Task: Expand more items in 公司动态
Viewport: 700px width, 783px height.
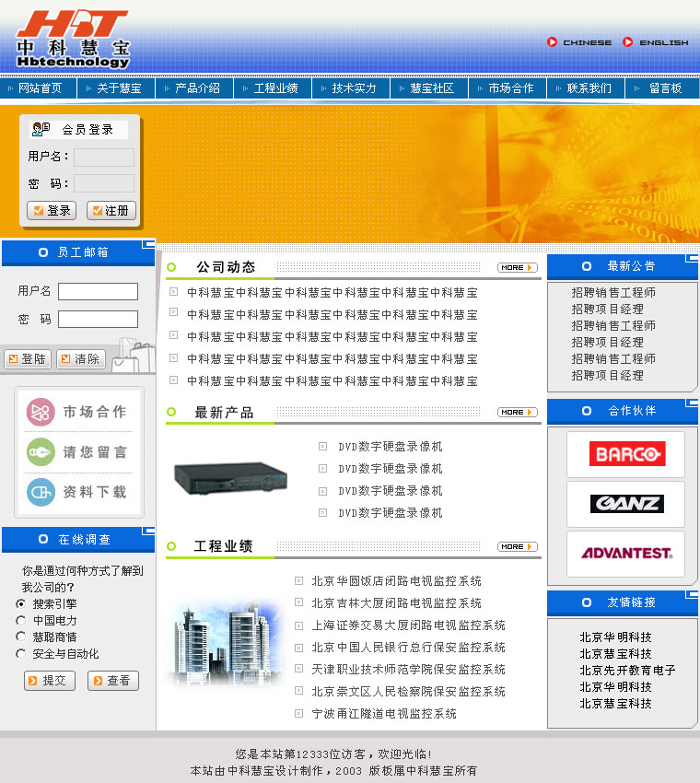Action: (517, 268)
